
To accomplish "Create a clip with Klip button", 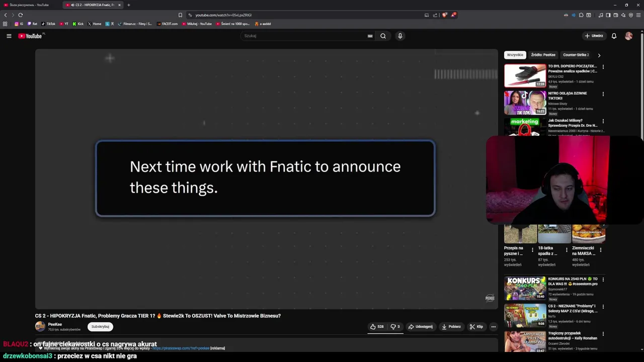I will (x=476, y=327).
